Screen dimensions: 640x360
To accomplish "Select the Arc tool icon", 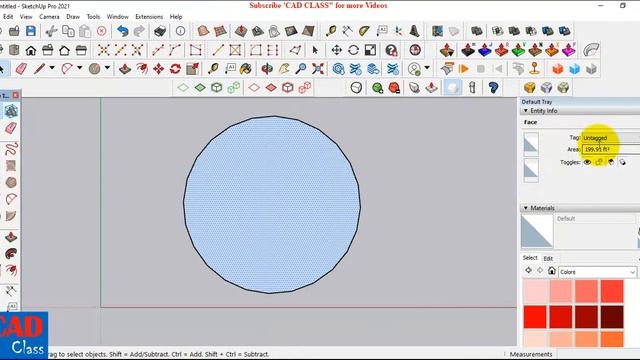I will tap(67, 69).
